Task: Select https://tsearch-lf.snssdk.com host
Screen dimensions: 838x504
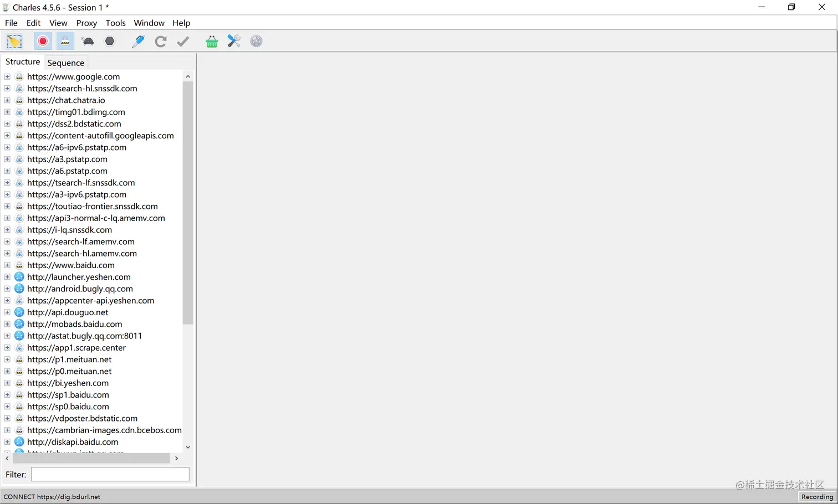Action: click(x=81, y=183)
